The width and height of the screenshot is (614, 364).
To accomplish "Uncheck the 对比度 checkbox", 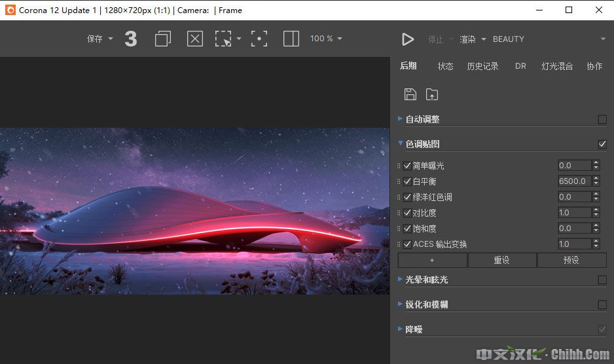I will [407, 213].
